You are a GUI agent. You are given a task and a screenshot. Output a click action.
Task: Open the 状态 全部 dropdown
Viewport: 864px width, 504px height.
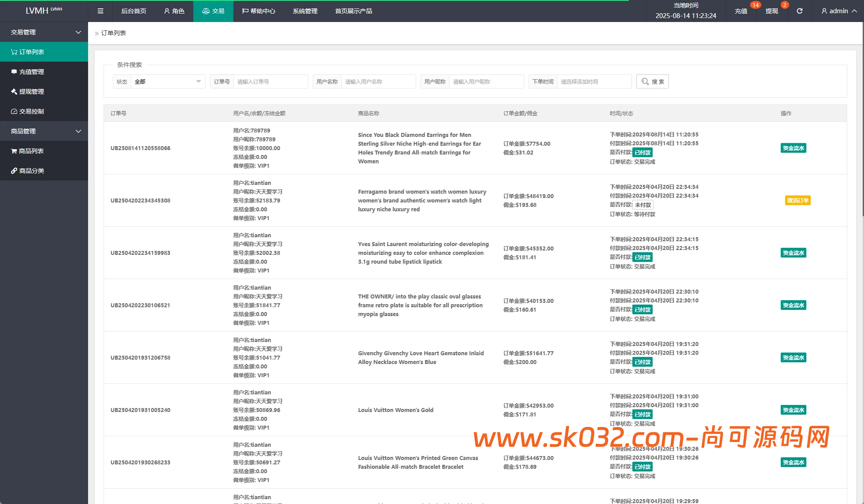(x=167, y=81)
